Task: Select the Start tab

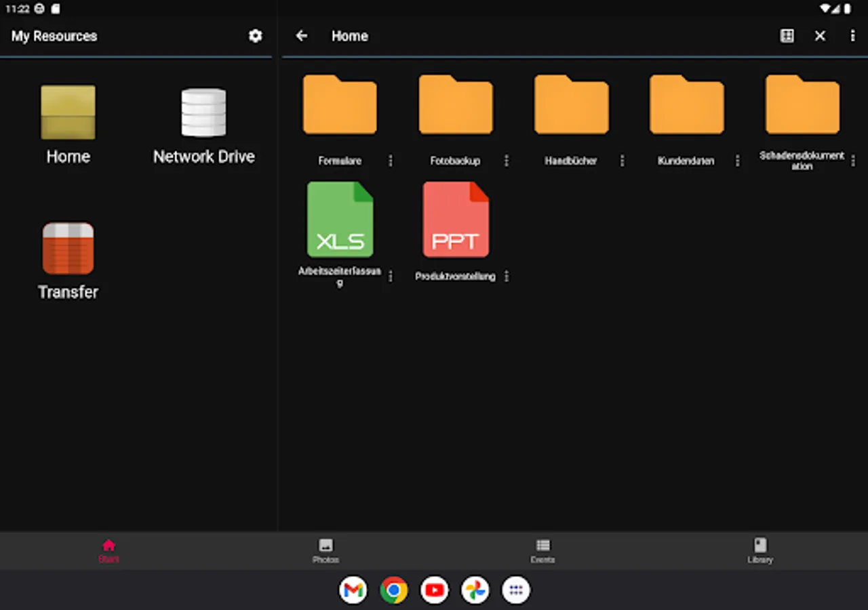Action: click(108, 550)
